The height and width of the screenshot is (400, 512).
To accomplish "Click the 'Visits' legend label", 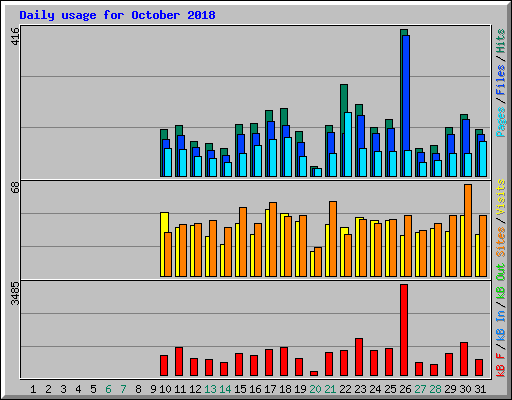I will click(x=501, y=197).
